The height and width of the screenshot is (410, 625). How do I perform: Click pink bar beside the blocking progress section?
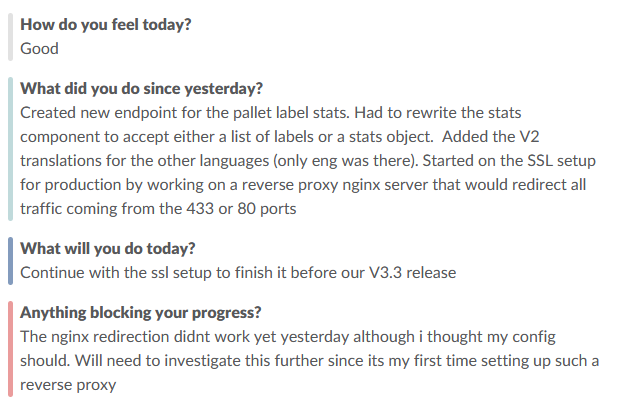click(x=9, y=346)
